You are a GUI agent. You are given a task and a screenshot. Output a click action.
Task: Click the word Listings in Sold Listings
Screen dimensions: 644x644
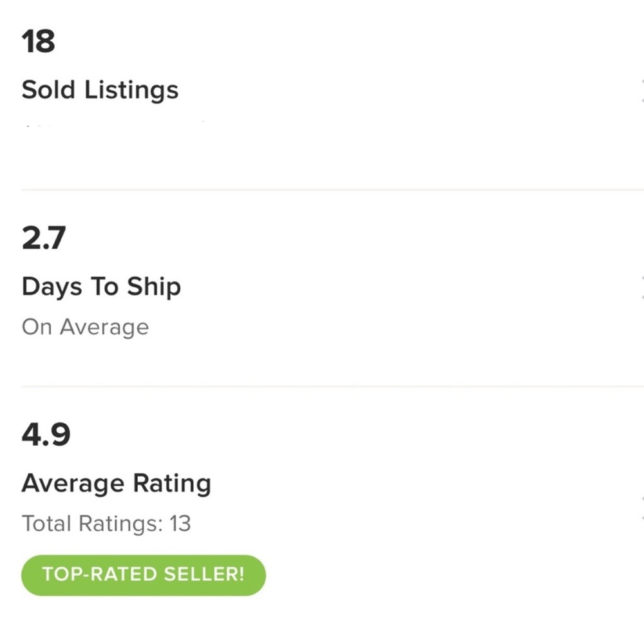[x=131, y=90]
